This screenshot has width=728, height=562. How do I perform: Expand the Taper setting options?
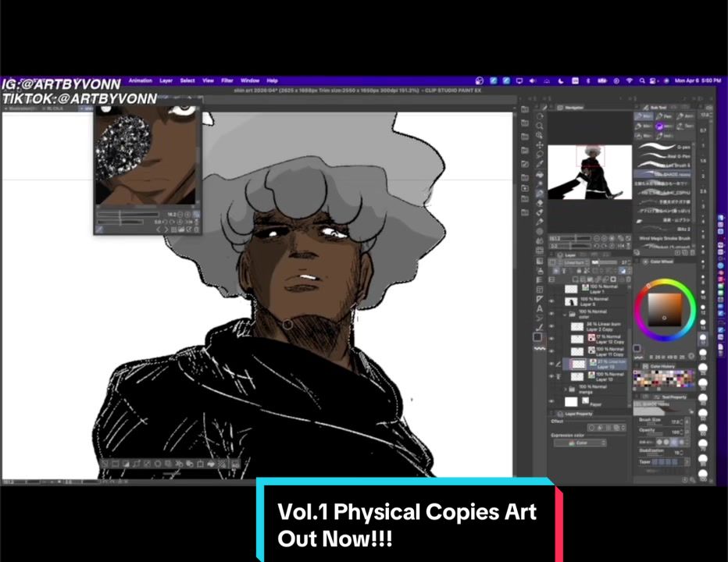[x=687, y=462]
